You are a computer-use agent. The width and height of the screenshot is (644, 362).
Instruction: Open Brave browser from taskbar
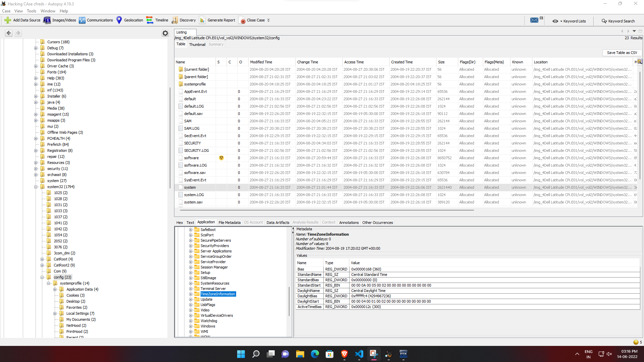[344, 354]
